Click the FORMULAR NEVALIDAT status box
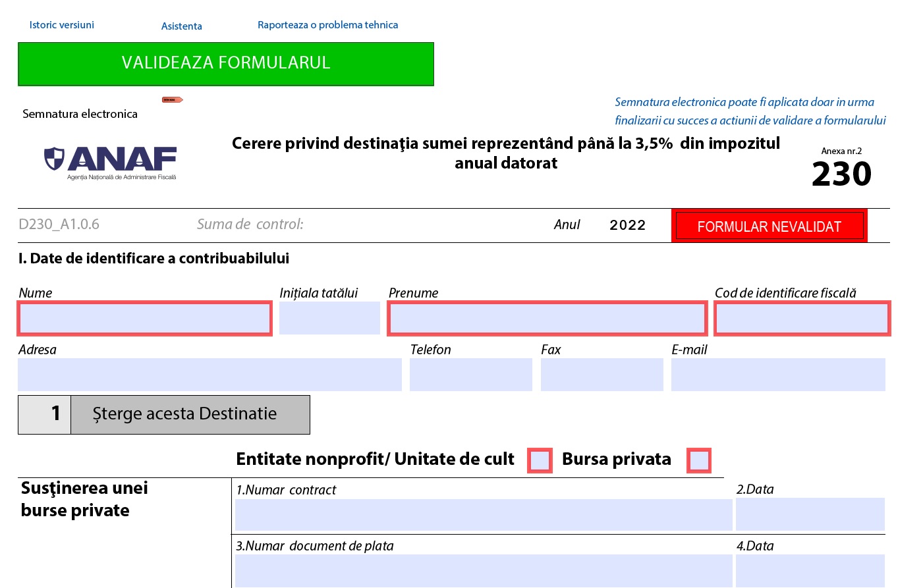 tap(769, 227)
